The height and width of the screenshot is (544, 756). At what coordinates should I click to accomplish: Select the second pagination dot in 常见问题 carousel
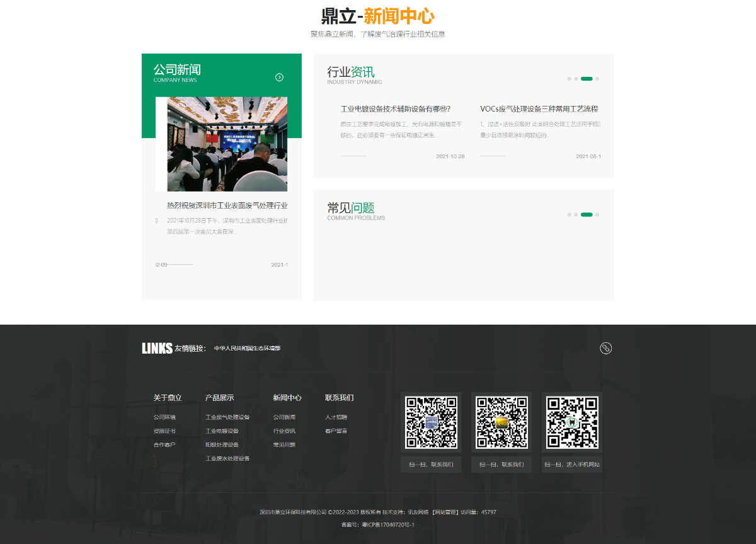[x=575, y=214]
